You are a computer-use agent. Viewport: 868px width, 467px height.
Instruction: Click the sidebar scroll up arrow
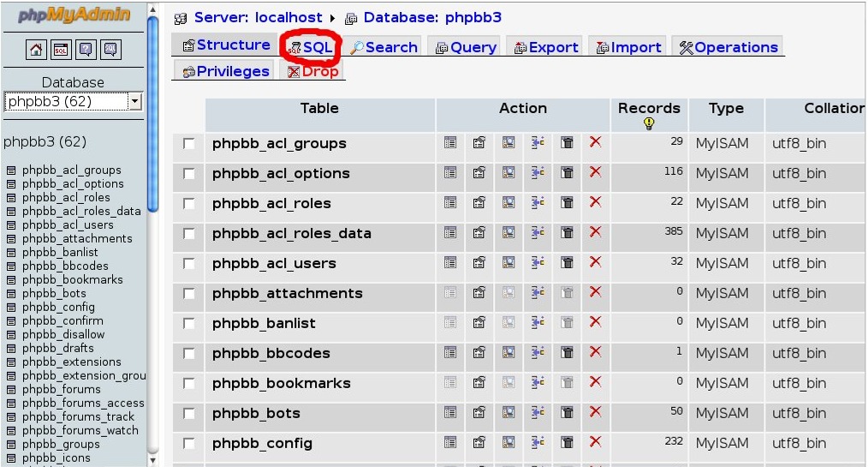tap(152, 9)
